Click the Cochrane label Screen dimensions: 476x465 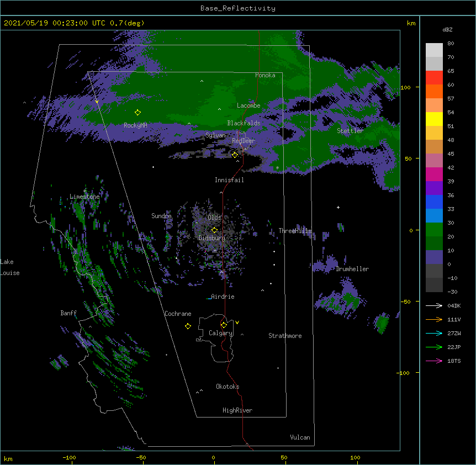tap(178, 314)
